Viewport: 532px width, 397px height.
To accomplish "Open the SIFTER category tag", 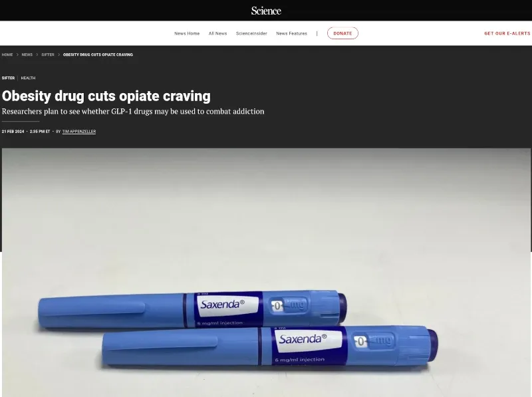I will (x=8, y=78).
